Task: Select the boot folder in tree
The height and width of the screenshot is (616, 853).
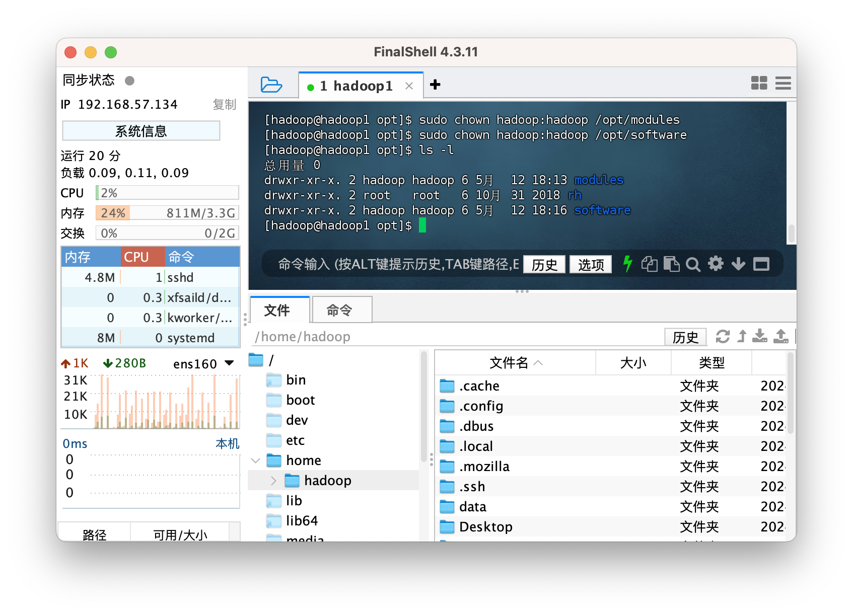Action: pyautogui.click(x=300, y=400)
